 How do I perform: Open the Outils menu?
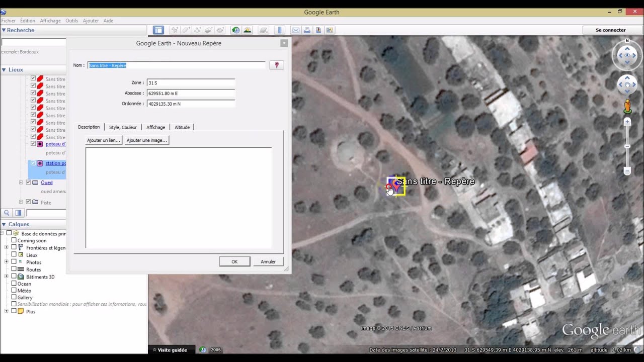coord(71,21)
